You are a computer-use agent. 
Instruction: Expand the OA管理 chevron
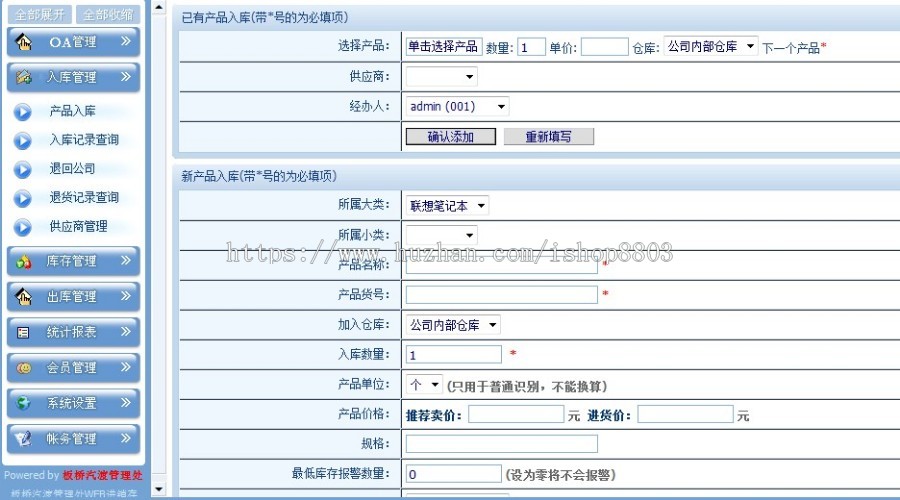[x=126, y=41]
